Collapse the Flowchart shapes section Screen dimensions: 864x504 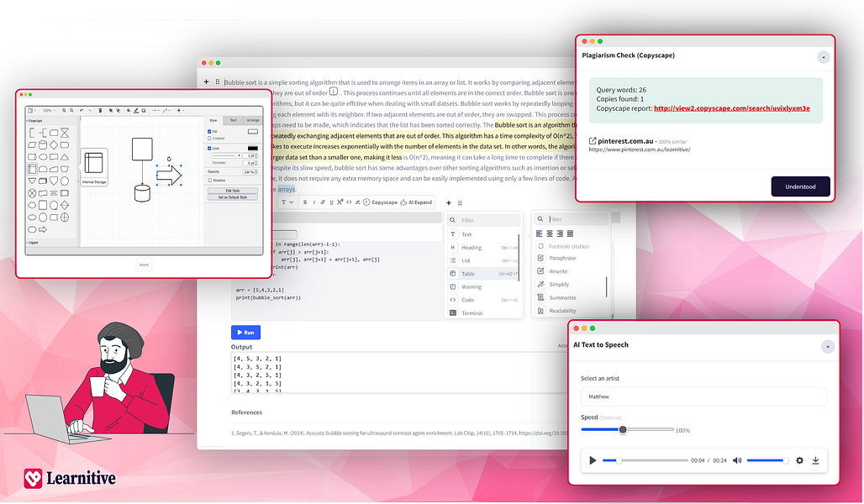coord(34,121)
